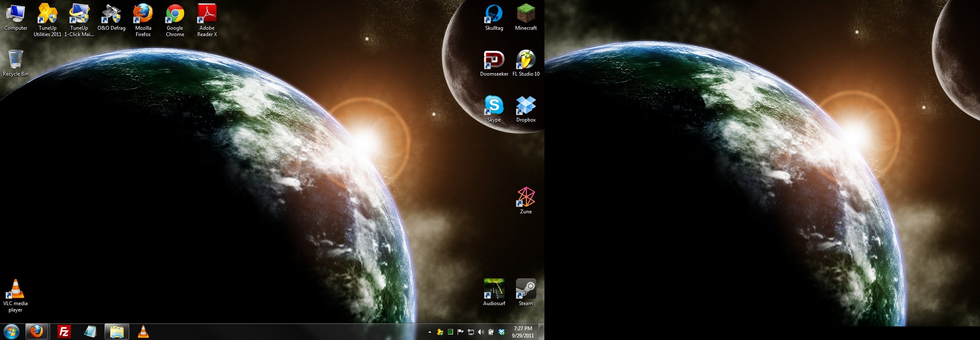The width and height of the screenshot is (980, 340).
Task: Click the FL Studio 10 desktop icon
Action: (x=526, y=61)
